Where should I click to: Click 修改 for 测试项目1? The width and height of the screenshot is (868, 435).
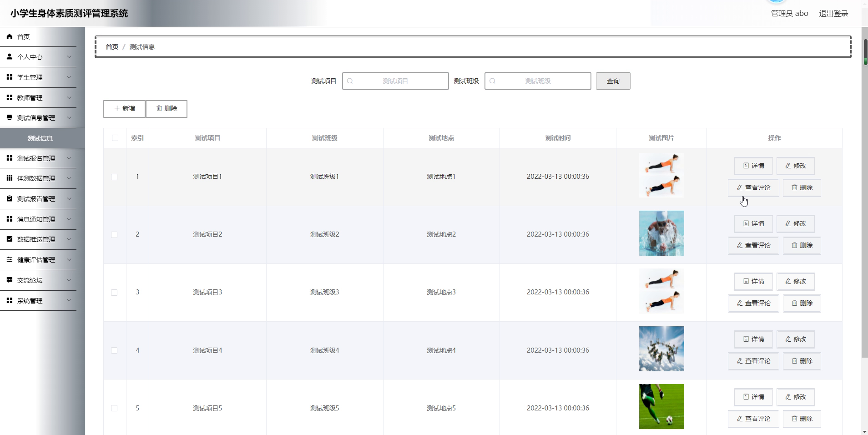795,166
